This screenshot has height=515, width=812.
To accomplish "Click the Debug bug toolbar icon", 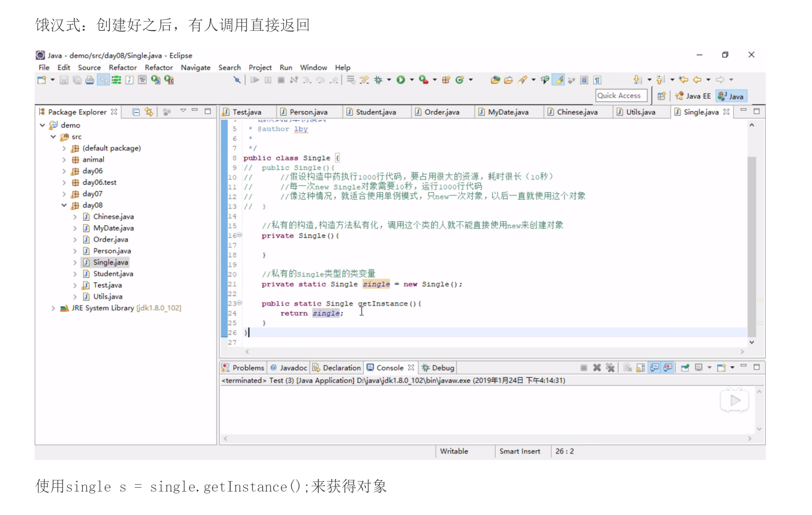I will tap(378, 80).
